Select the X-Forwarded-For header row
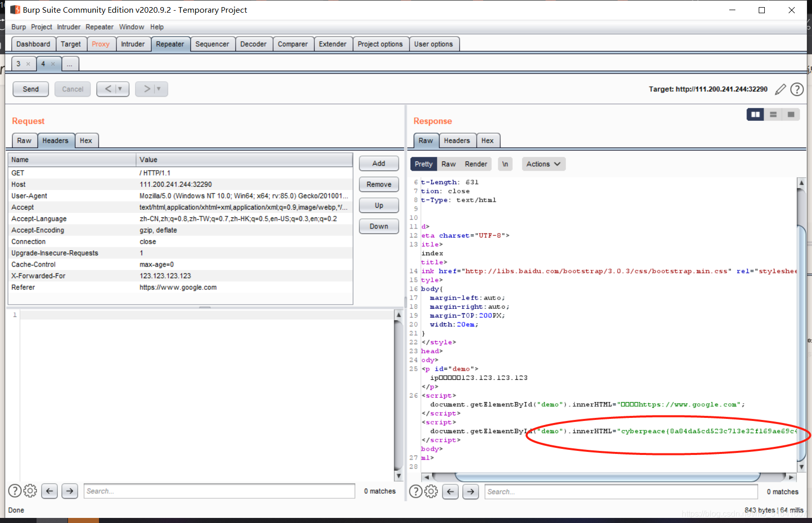This screenshot has height=523, width=812. click(x=180, y=276)
